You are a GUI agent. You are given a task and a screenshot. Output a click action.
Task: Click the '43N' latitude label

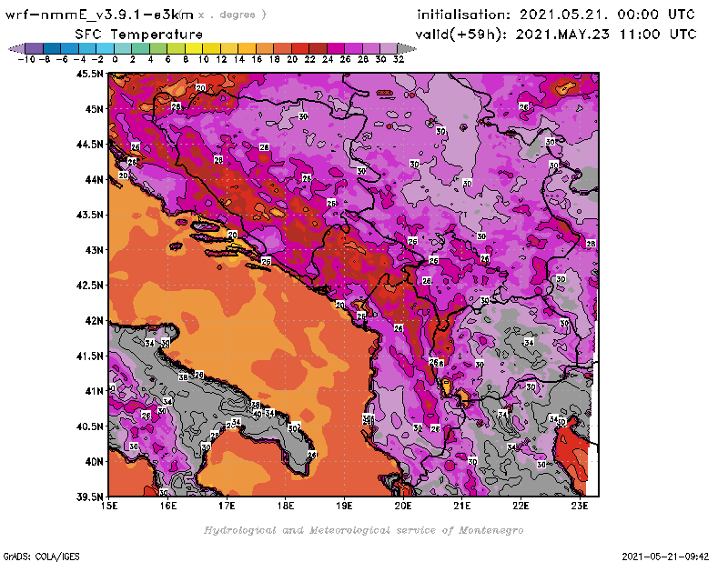point(95,250)
